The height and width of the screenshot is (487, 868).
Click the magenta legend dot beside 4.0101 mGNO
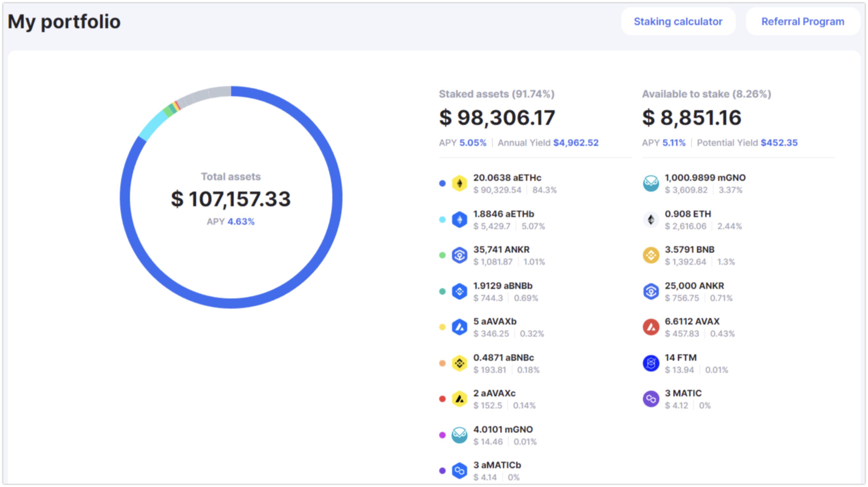(x=442, y=435)
